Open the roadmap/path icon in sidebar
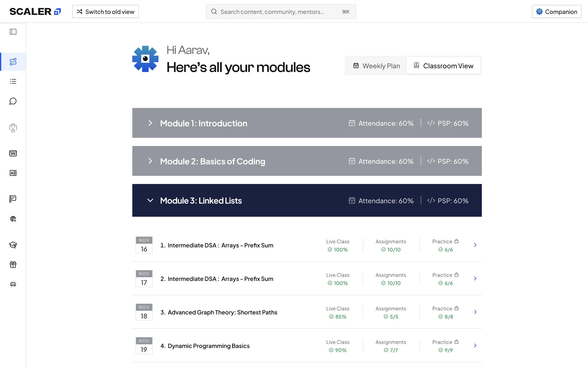This screenshot has height=368, width=588. pyautogui.click(x=13, y=62)
